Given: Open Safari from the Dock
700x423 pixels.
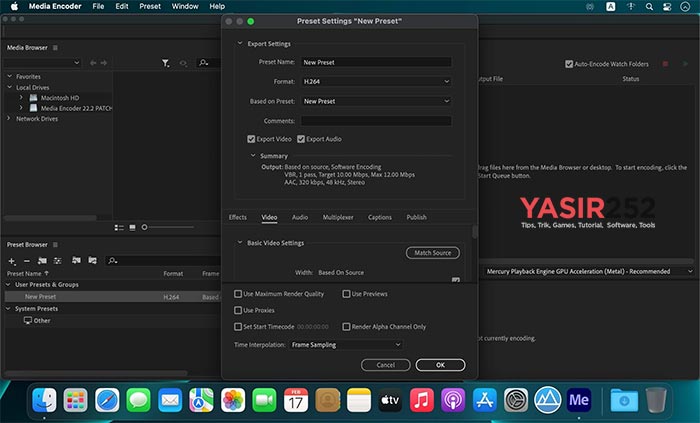Looking at the screenshot, I should 107,400.
